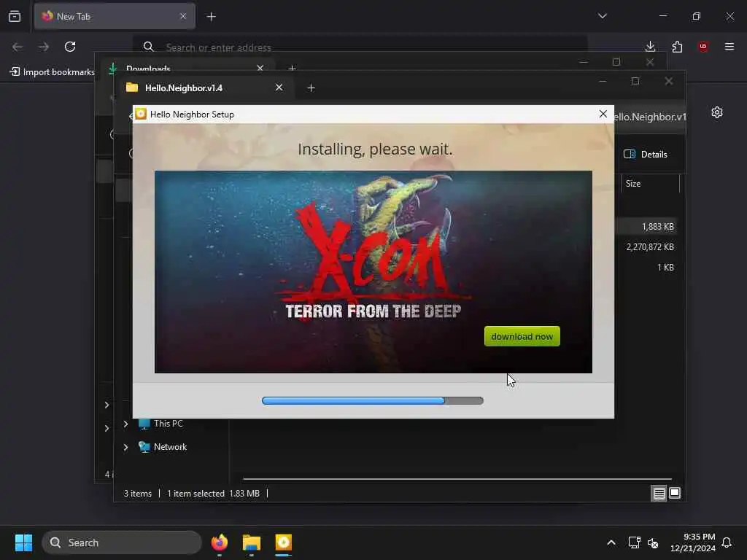Image resolution: width=747 pixels, height=560 pixels.
Task: Select the 1,883 KB file size cell
Action: point(657,227)
